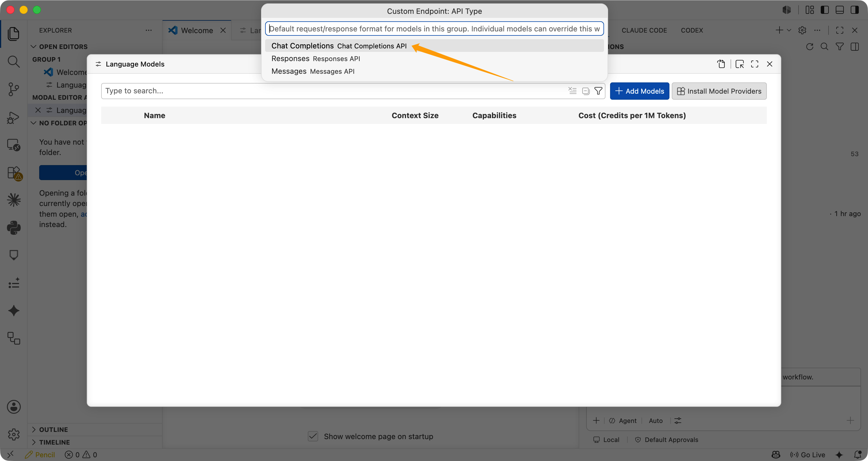
Task: Open the Extensions view with warning badge
Action: [14, 173]
